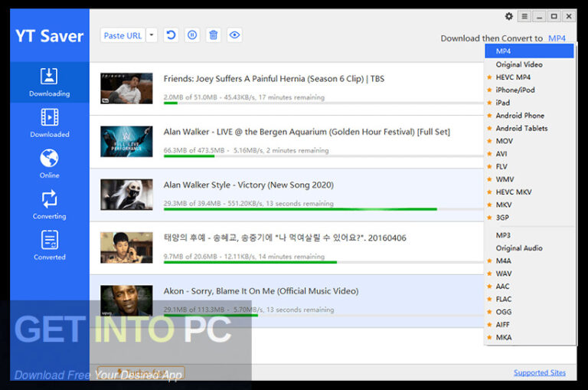The height and width of the screenshot is (390, 588).
Task: Choose WMV format option
Action: [529, 179]
